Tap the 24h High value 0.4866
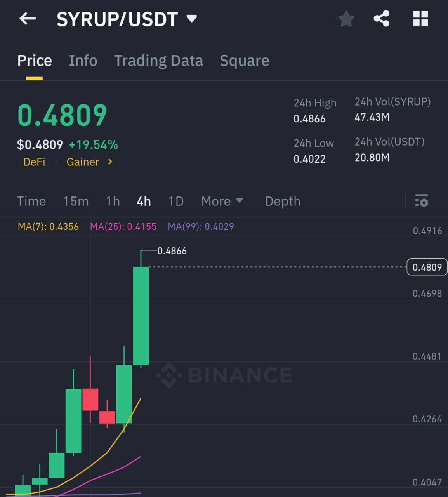 coord(309,118)
